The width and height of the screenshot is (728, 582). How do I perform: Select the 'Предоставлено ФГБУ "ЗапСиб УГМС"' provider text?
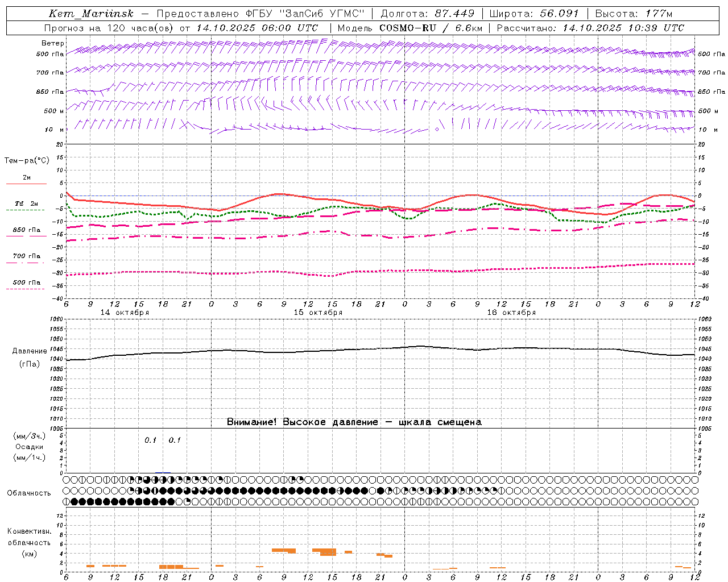[x=260, y=14]
